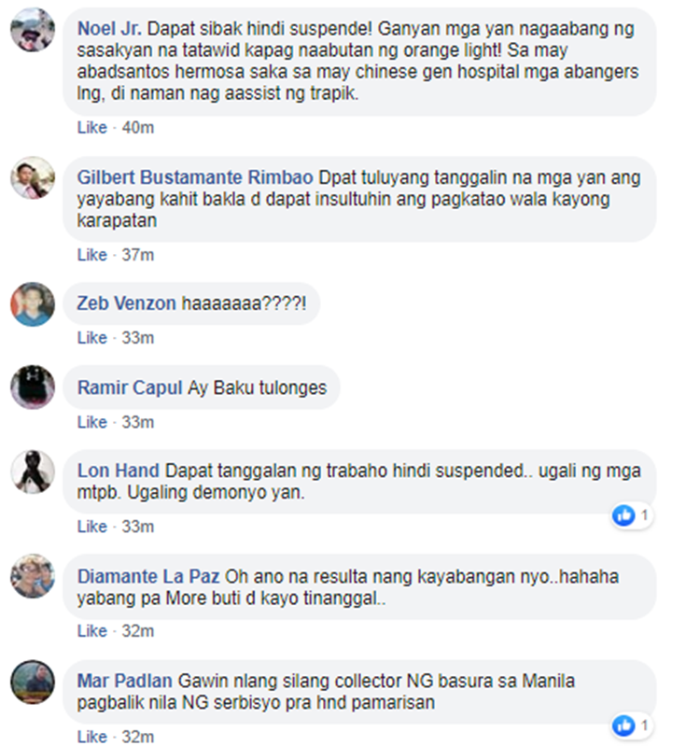Click Zeb Venzon's avatar image
This screenshot has height=746, width=700.
click(x=33, y=304)
